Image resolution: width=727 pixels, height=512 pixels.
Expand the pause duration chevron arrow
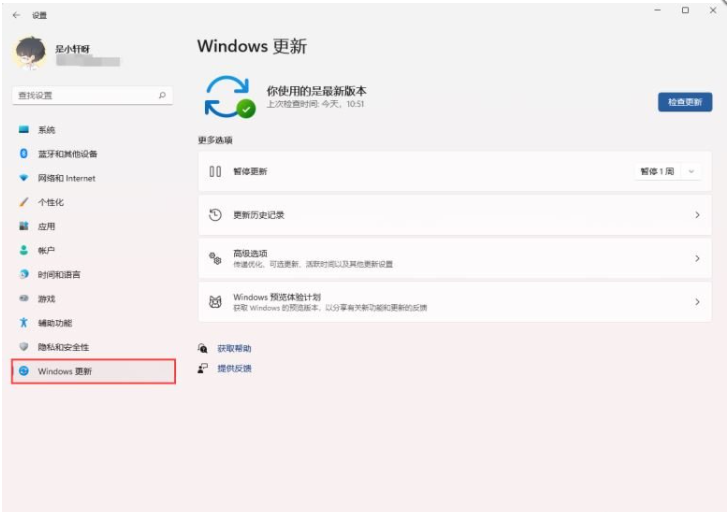691,172
